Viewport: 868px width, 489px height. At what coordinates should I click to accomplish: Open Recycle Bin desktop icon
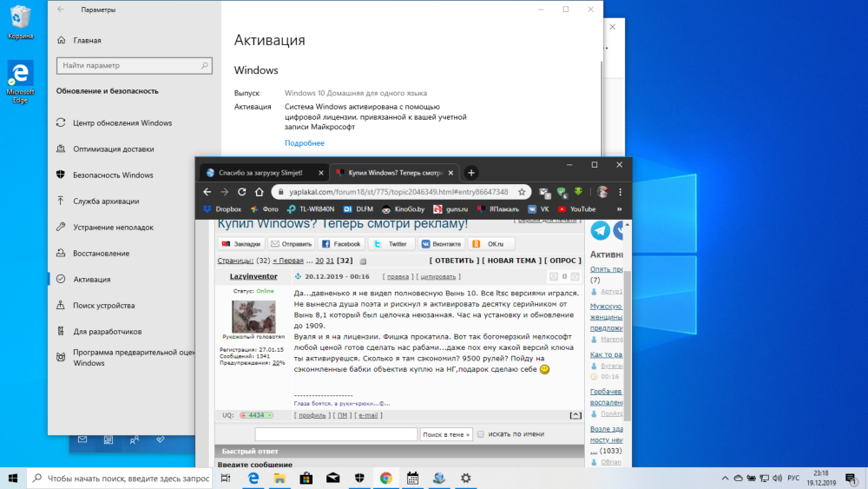coord(21,23)
